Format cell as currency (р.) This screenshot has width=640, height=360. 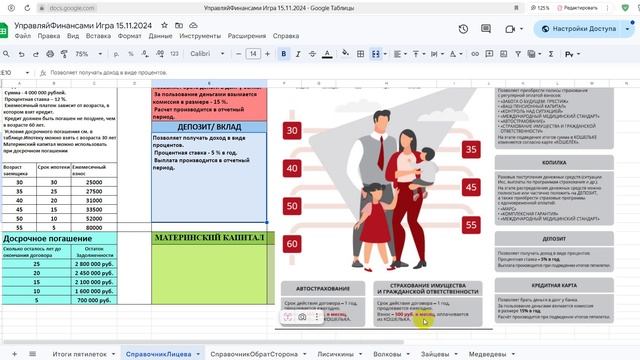click(x=116, y=54)
